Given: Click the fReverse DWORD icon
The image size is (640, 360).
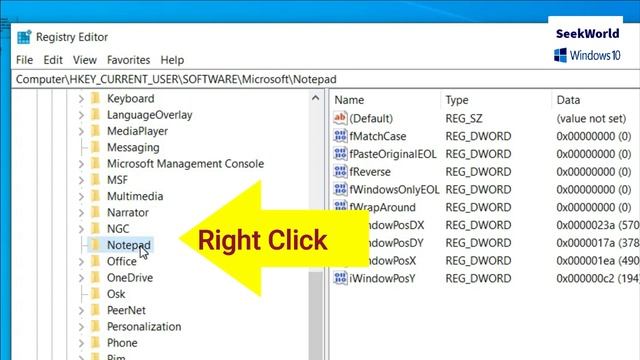Looking at the screenshot, I should point(340,171).
